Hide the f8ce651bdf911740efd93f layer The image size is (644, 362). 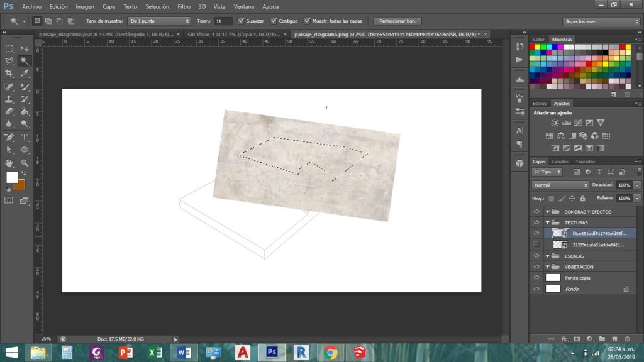(536, 233)
